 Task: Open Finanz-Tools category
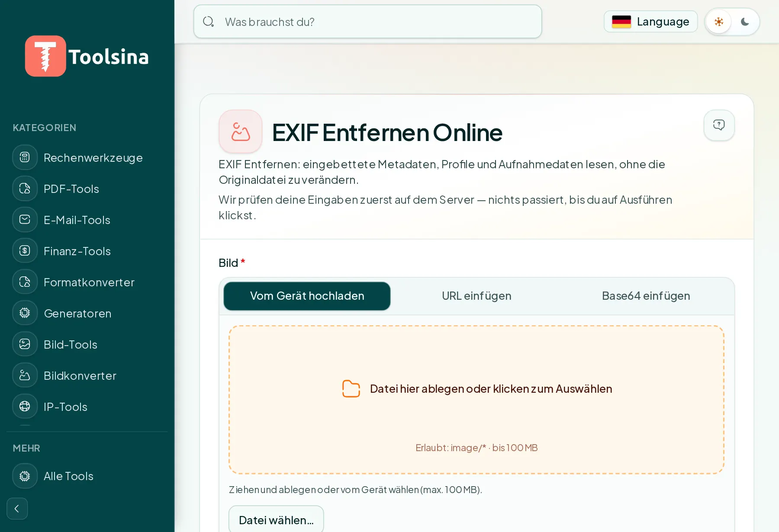87,251
